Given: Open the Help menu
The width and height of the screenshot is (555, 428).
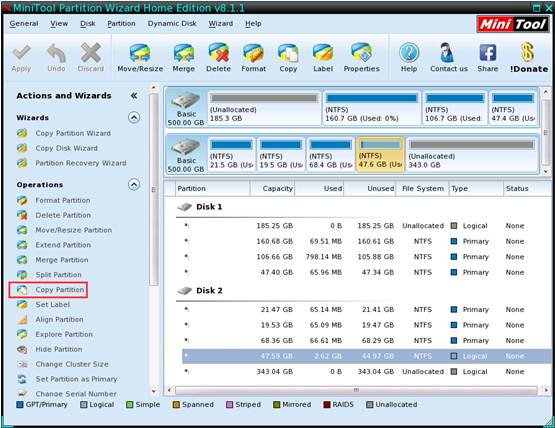Looking at the screenshot, I should [253, 24].
